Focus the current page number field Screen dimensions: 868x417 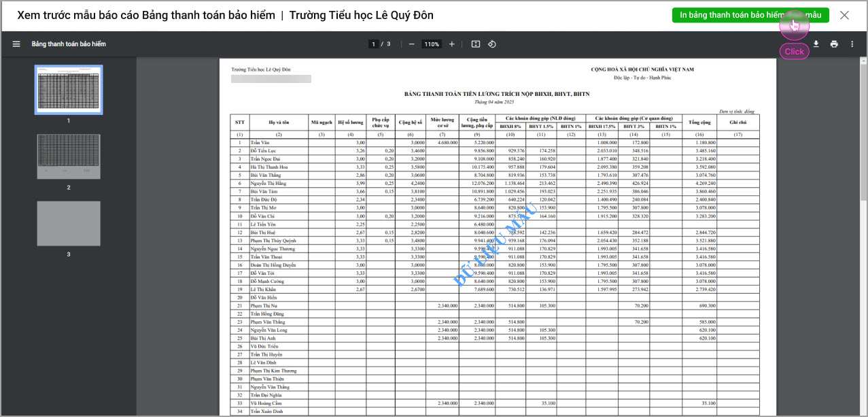click(373, 44)
